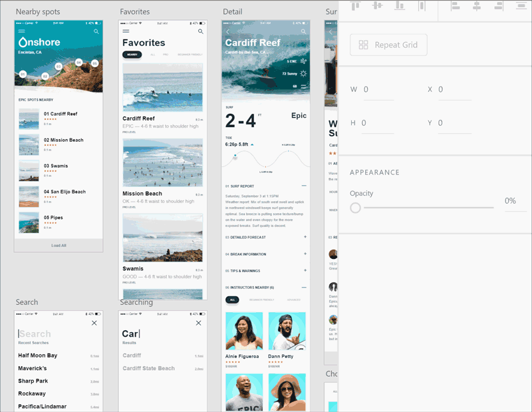
Task: Select the X close icon on Search artboard
Action: click(94, 323)
